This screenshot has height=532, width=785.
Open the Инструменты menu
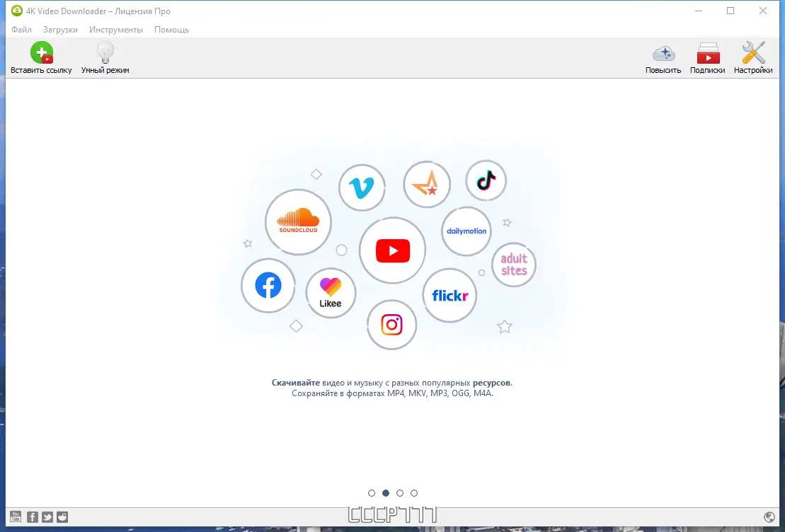click(116, 30)
